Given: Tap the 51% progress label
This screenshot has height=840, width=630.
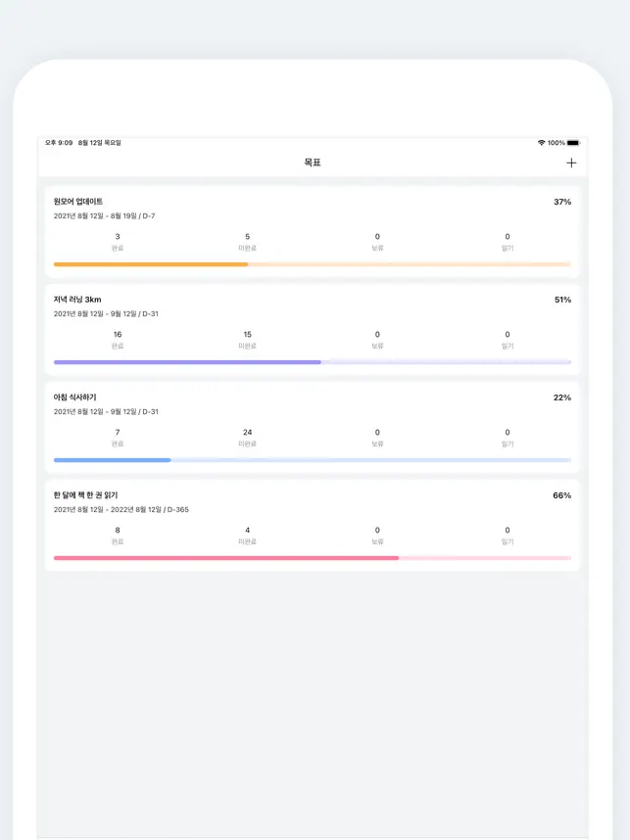Looking at the screenshot, I should (x=561, y=300).
